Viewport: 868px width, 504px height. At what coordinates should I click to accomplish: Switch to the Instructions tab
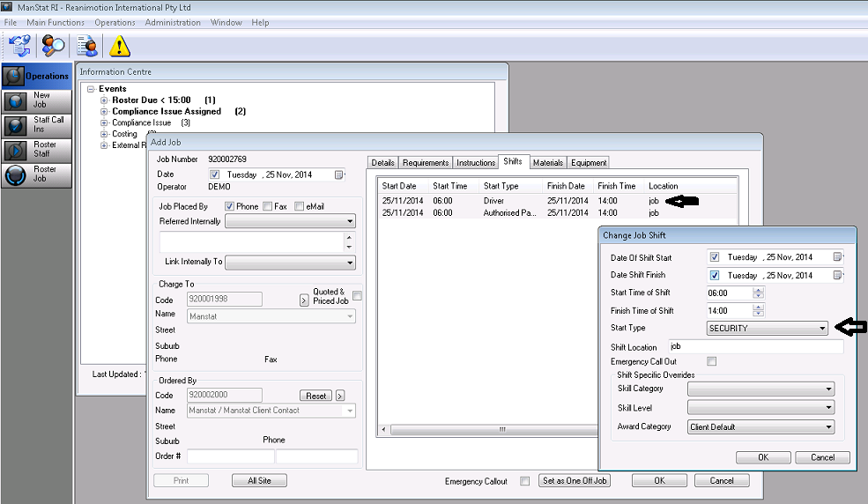(x=476, y=163)
